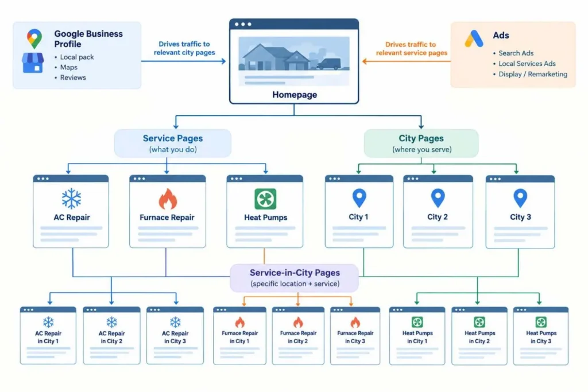Screen dimensions: 588x392
Task: Click the Furnace Repair page title
Action: coord(167,218)
